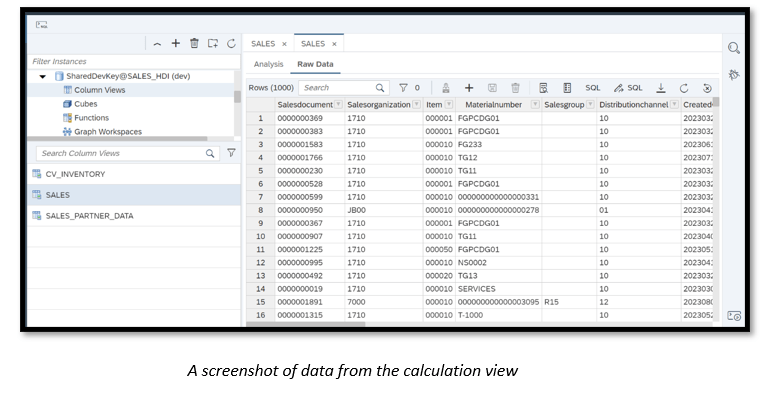Open Salesgroup column dropdown
The image size is (769, 399).
(x=590, y=104)
